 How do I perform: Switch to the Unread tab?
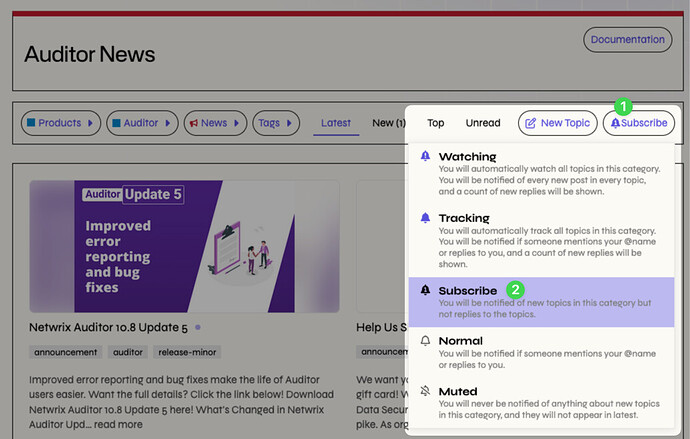(483, 123)
